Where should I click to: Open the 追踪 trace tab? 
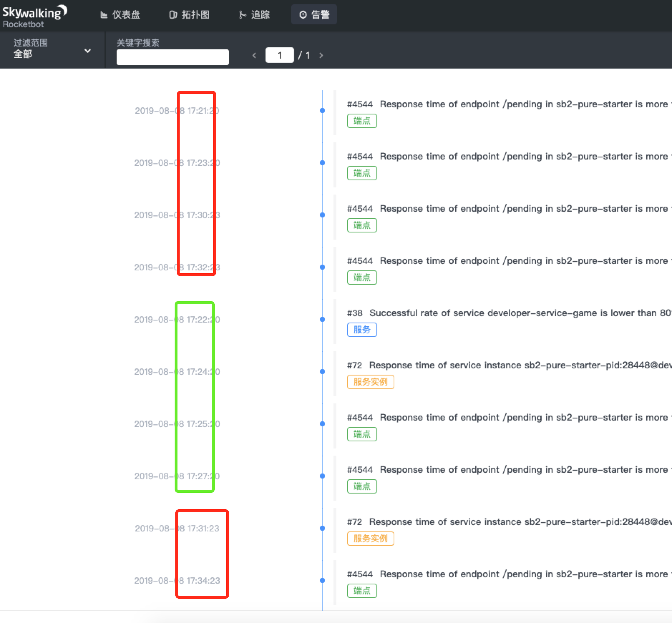tap(254, 15)
